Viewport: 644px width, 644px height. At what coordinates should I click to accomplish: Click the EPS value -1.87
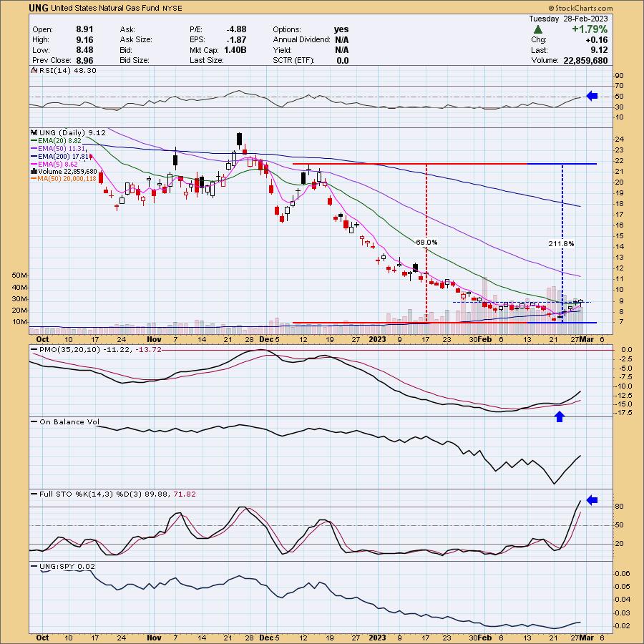tap(236, 39)
